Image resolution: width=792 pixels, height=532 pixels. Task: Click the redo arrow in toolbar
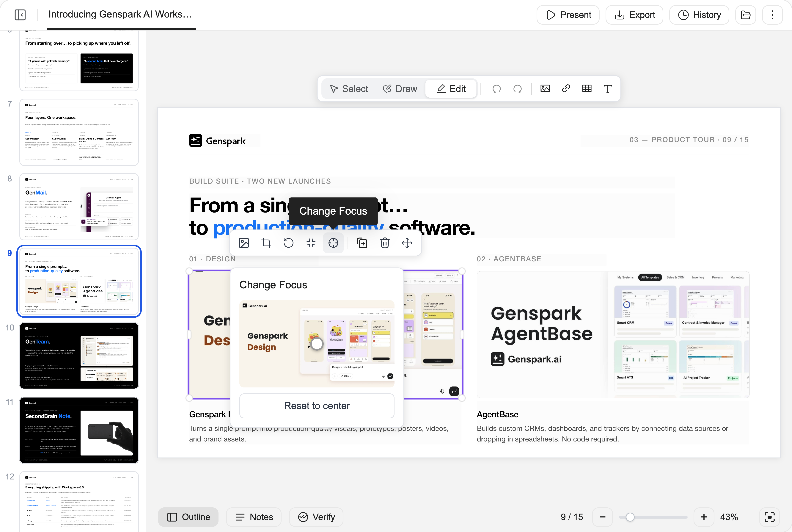click(518, 89)
